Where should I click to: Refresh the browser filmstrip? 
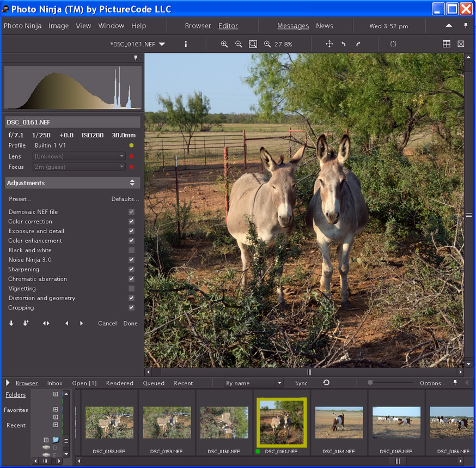coord(326,382)
